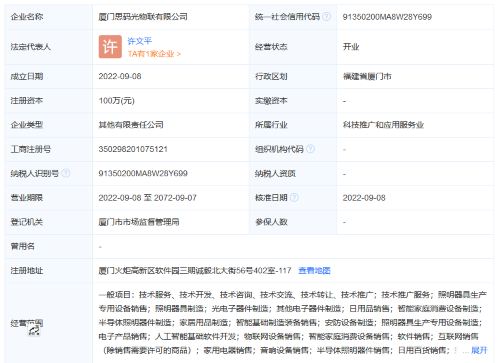This screenshot has height=363, width=500.
Task: Click the business scope paragraph starting 一般项目
Action: (293, 322)
